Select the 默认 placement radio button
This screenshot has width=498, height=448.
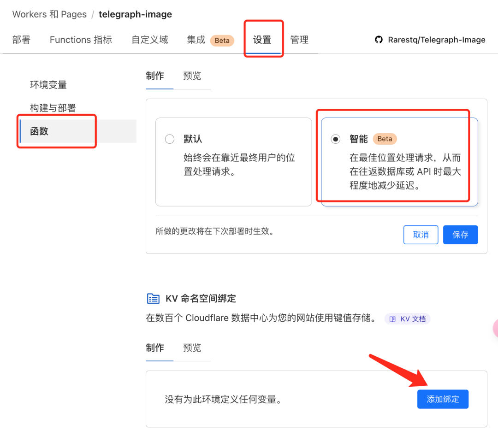pos(170,139)
